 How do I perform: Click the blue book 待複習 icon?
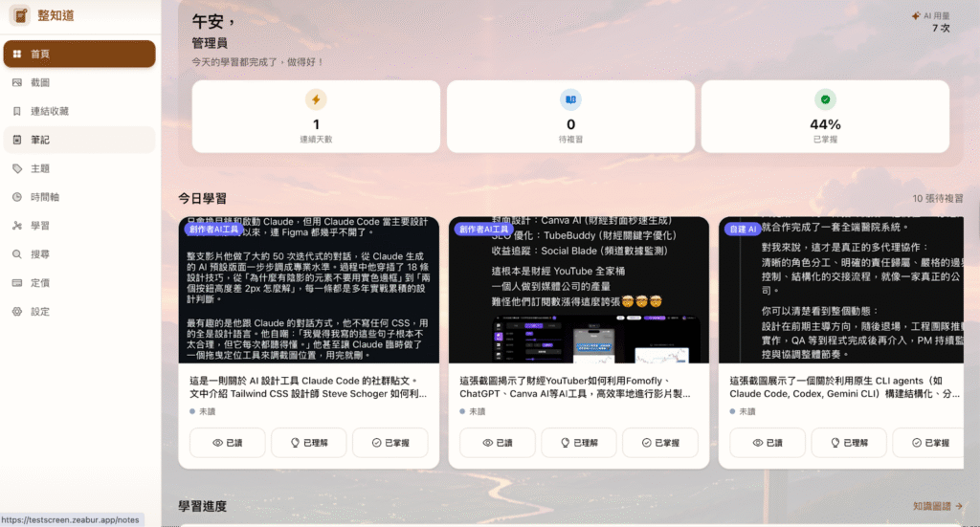coord(570,99)
